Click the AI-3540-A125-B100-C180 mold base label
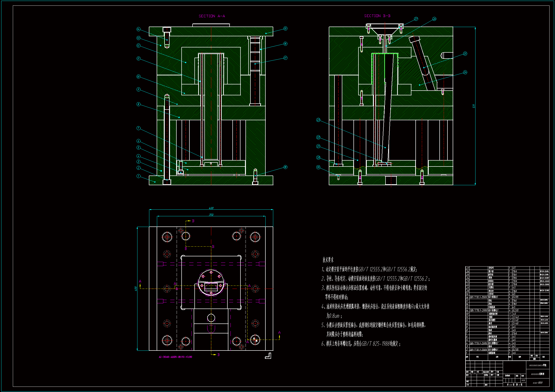The width and height of the screenshot is (555, 392). pos(175,357)
